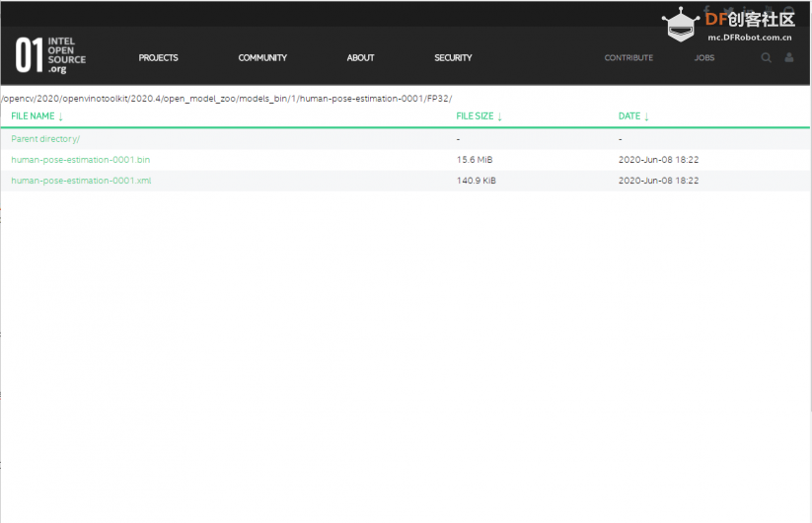Image resolution: width=812 pixels, height=523 pixels.
Task: Open the Jobs link
Action: [704, 57]
